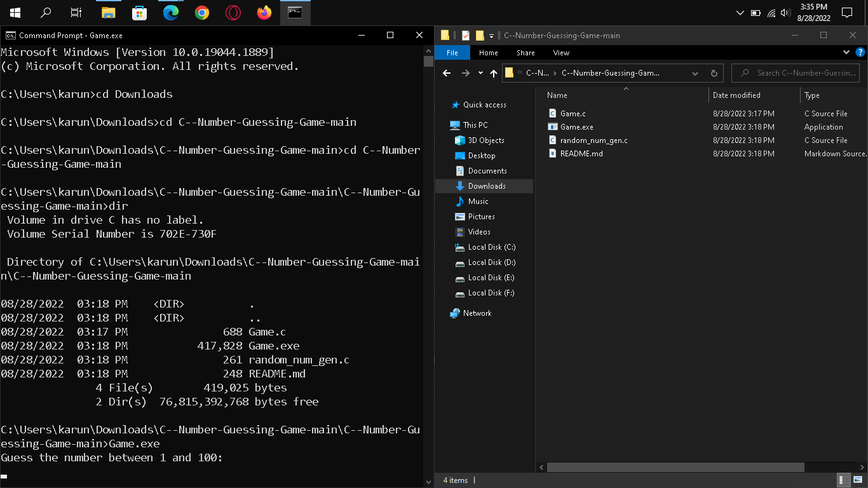Launch Microsoft Edge from the taskbar
This screenshot has width=868, height=488.
[x=170, y=13]
